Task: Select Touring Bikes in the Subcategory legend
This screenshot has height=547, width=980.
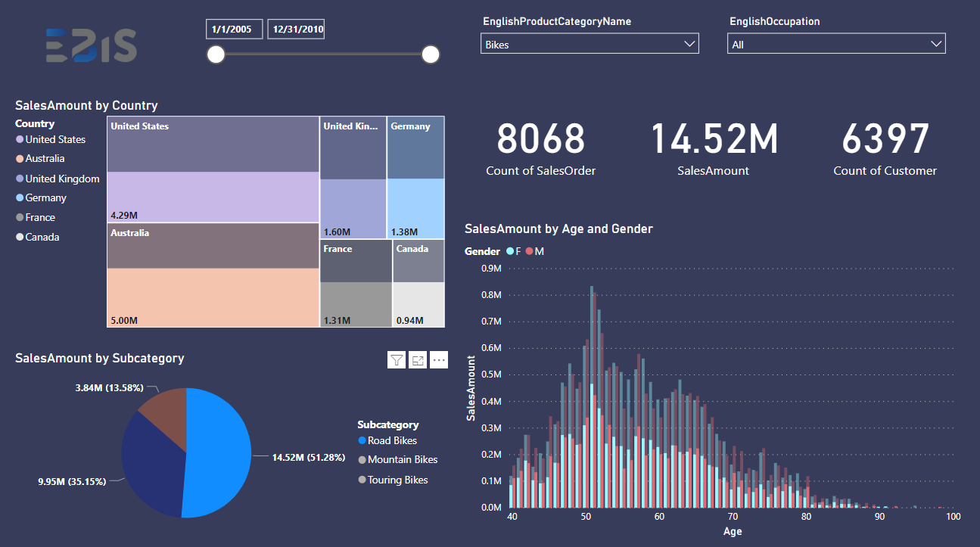Action: tap(393, 480)
